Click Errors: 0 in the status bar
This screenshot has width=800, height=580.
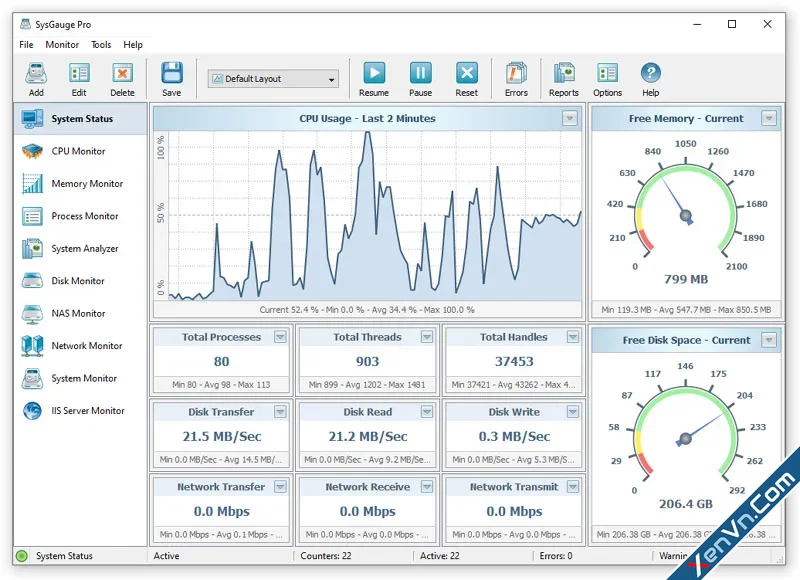[556, 556]
